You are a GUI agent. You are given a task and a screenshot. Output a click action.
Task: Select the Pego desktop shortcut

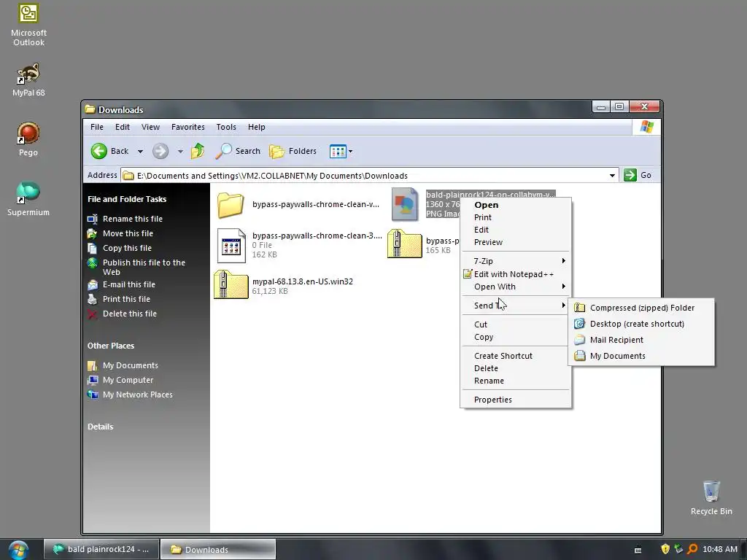(x=28, y=139)
